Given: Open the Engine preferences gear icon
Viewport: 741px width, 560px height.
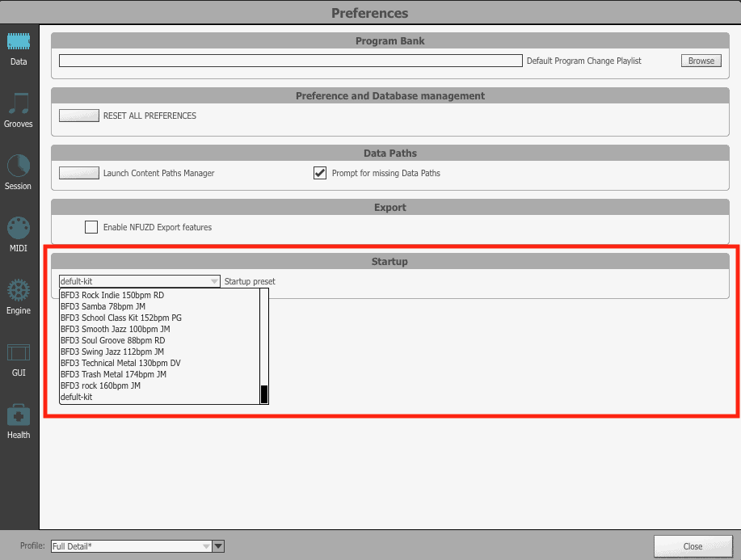Looking at the screenshot, I should pos(19,290).
